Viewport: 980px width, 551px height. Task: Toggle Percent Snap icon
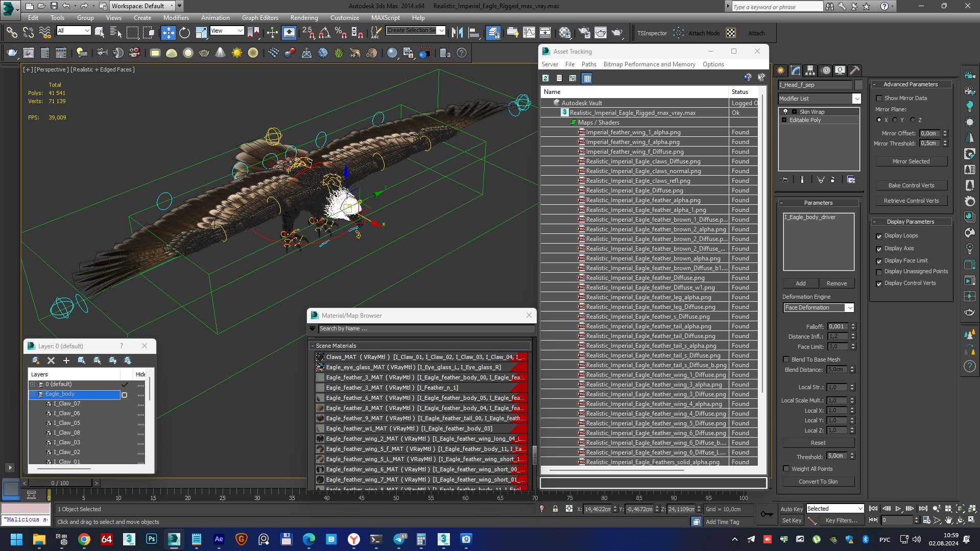(x=341, y=33)
